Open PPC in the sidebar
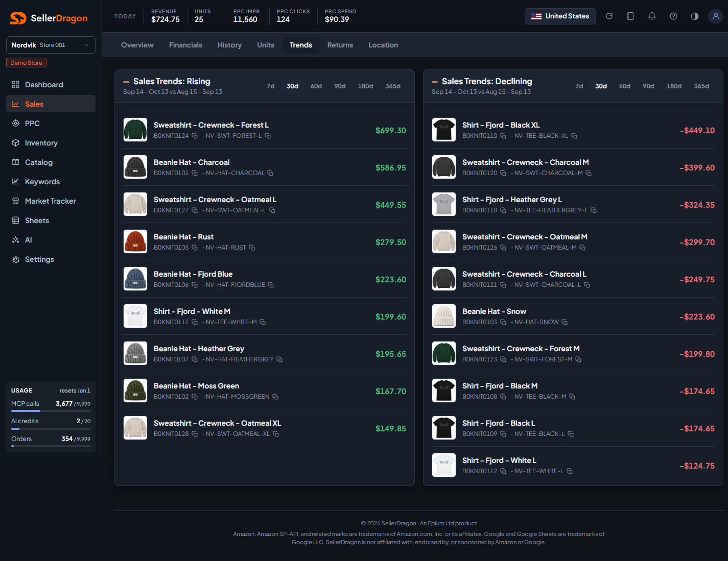Screen dimensions: 728x561 tap(51, 124)
